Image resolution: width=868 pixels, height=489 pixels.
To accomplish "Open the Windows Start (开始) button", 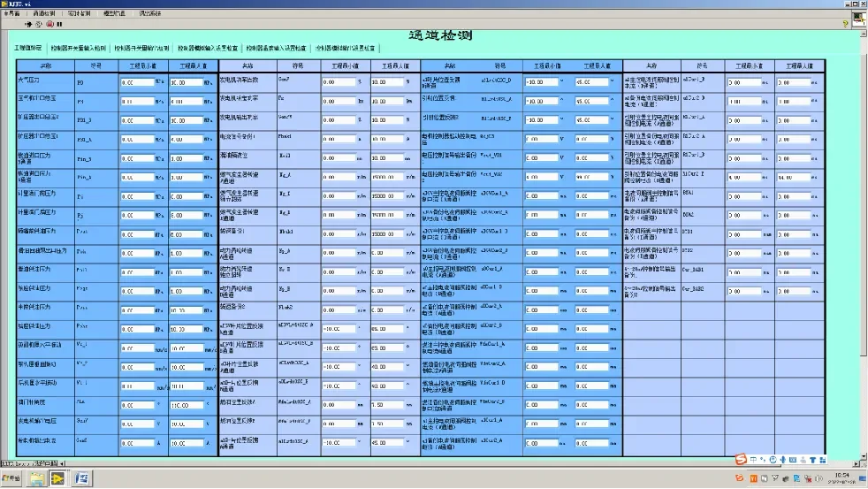I will tap(11, 478).
